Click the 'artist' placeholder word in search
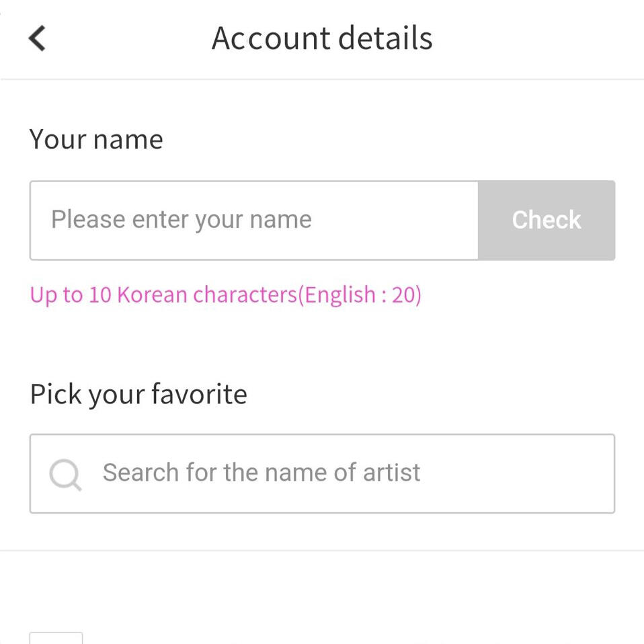Screen dimensions: 644x644 391,473
